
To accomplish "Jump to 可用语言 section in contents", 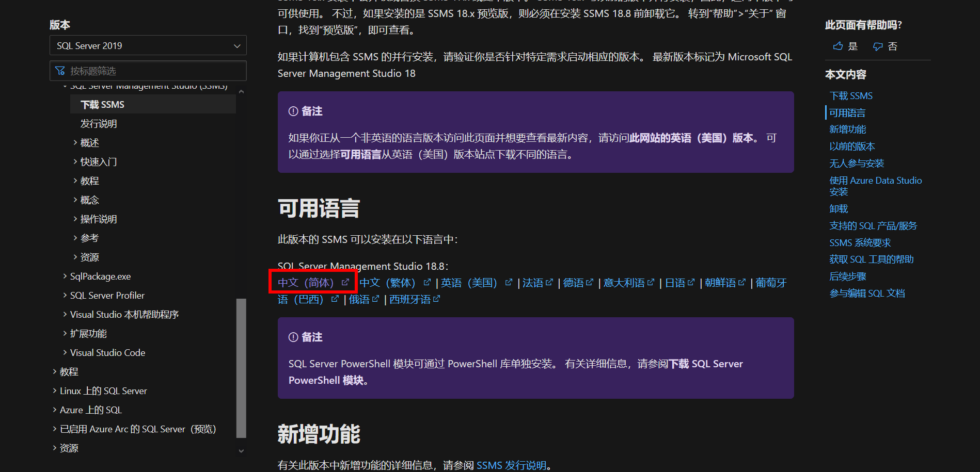I will [x=847, y=112].
